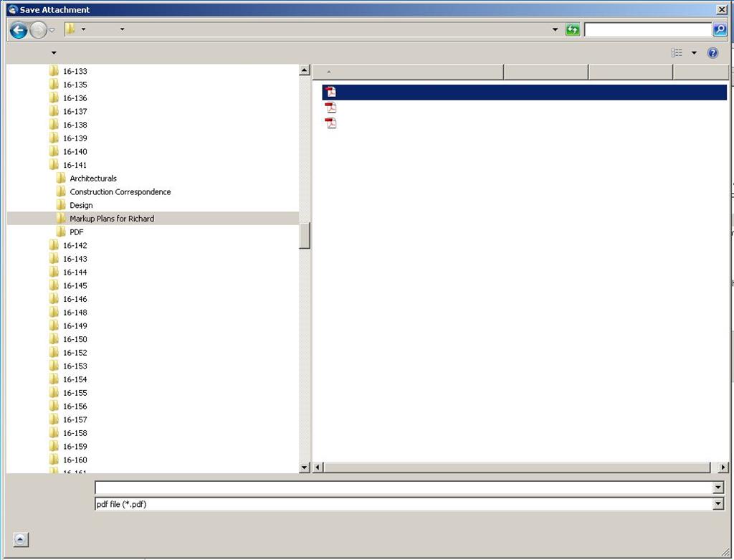The image size is (734, 560).
Task: Click the folder icon in address bar
Action: 70,29
